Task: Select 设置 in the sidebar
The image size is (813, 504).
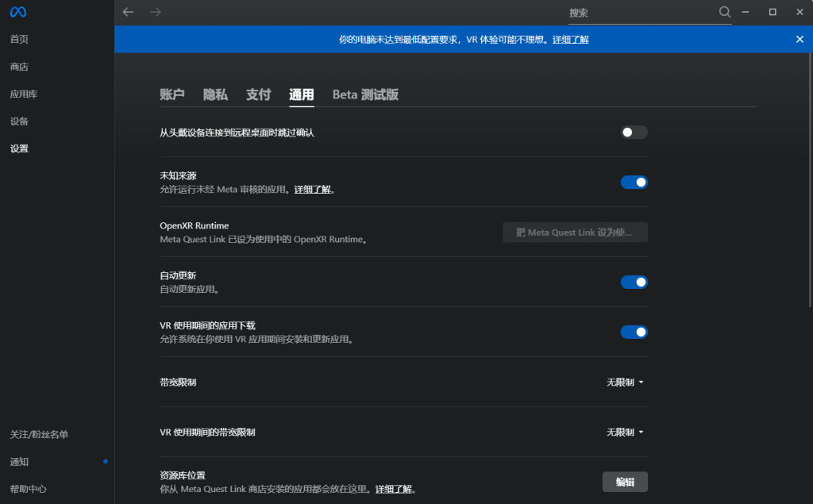Action: tap(19, 148)
